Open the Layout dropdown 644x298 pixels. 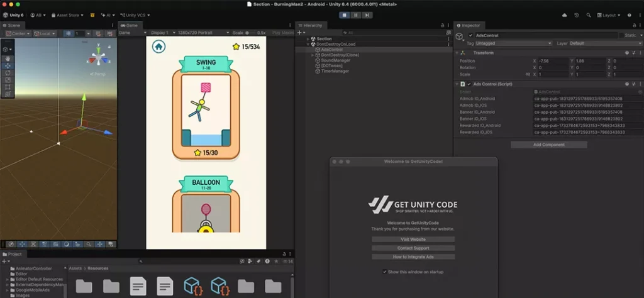(608, 15)
